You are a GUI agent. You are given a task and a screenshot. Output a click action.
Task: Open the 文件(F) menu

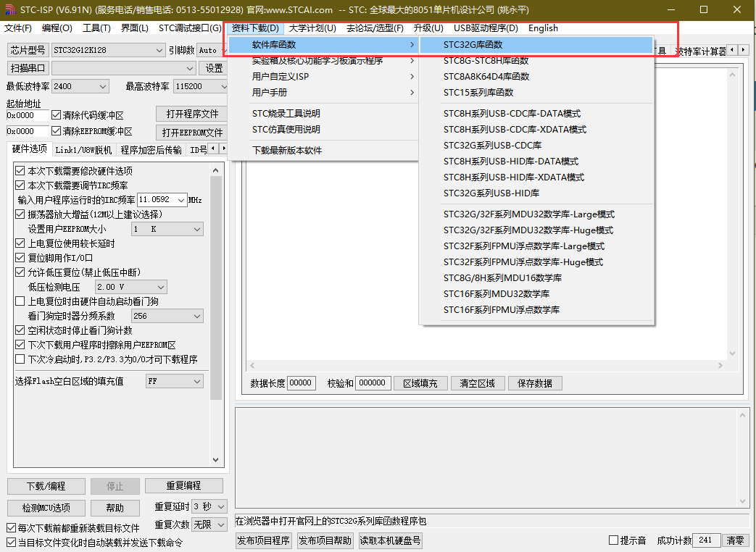18,28
